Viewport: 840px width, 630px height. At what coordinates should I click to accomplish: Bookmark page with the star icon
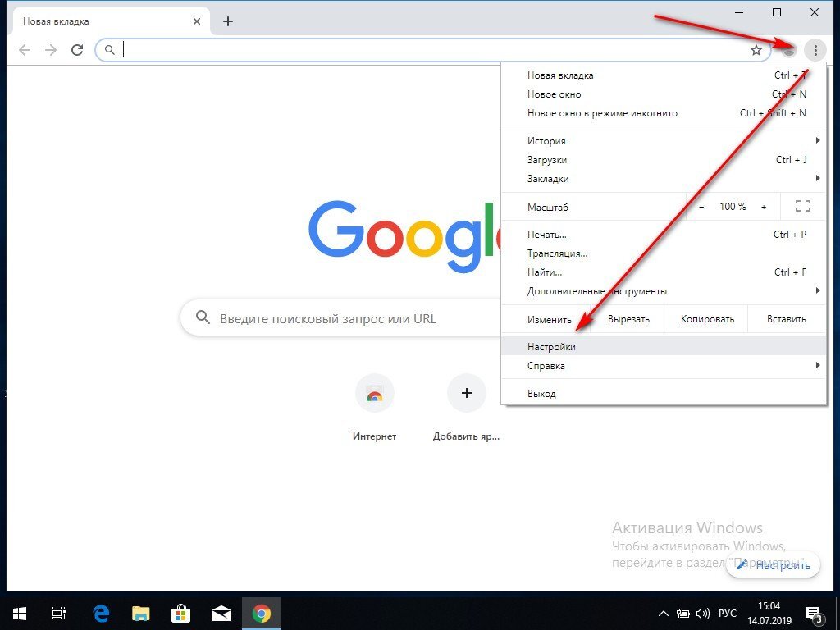[x=756, y=50]
